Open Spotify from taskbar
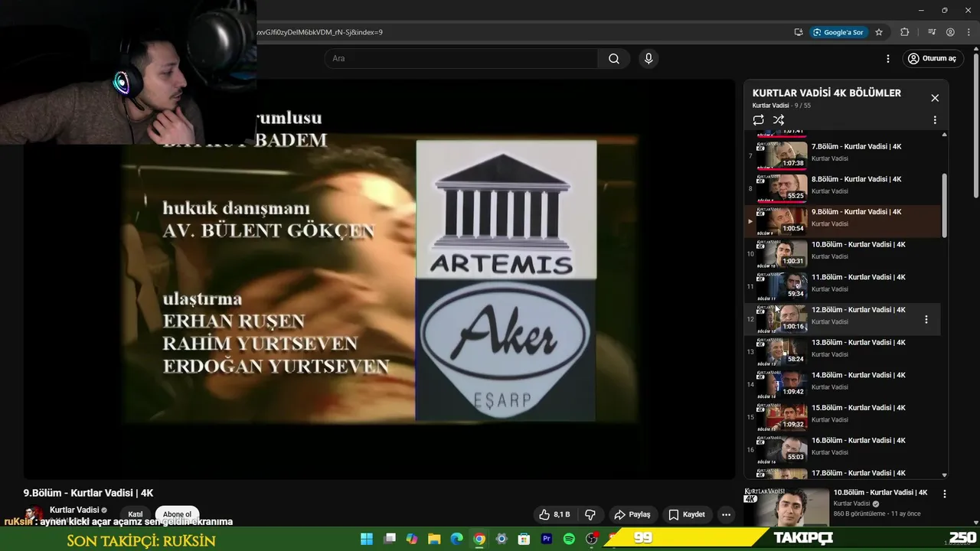980x551 pixels. (x=569, y=539)
